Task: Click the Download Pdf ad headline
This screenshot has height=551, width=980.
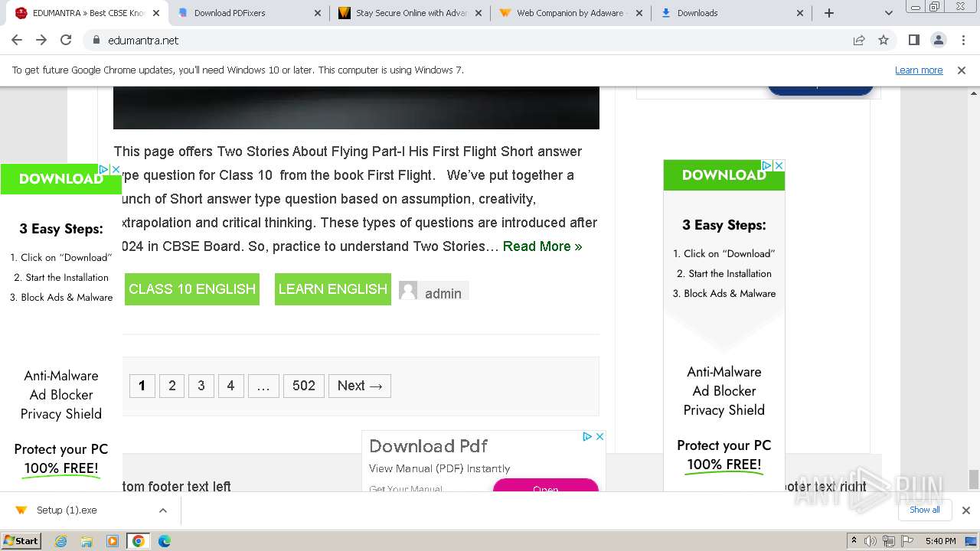Action: click(428, 446)
